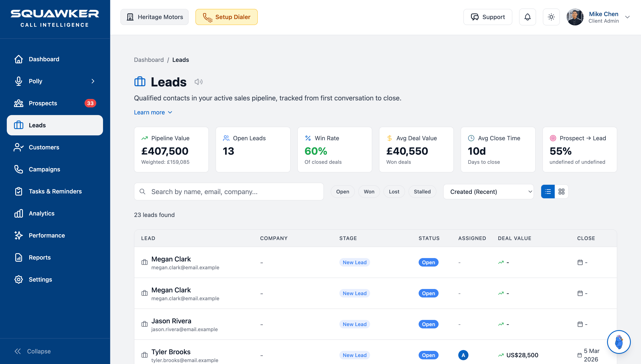Click the CLOSE column header
This screenshot has width=641, height=364.
[586, 238]
